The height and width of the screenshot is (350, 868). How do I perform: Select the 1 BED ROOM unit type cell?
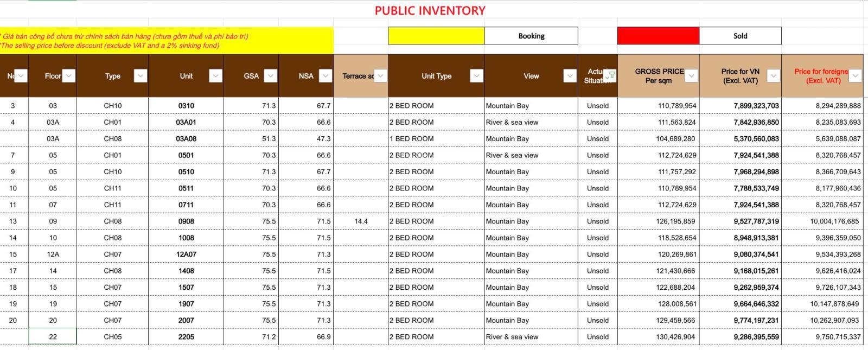point(436,139)
